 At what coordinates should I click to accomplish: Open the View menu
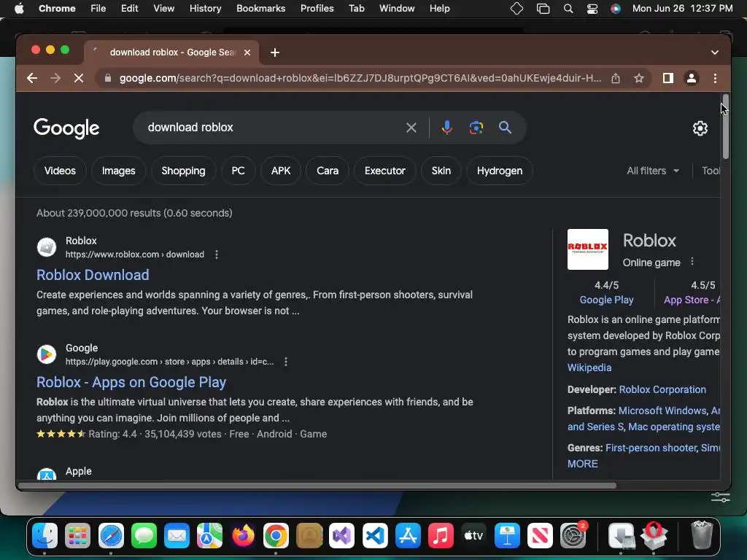click(163, 9)
